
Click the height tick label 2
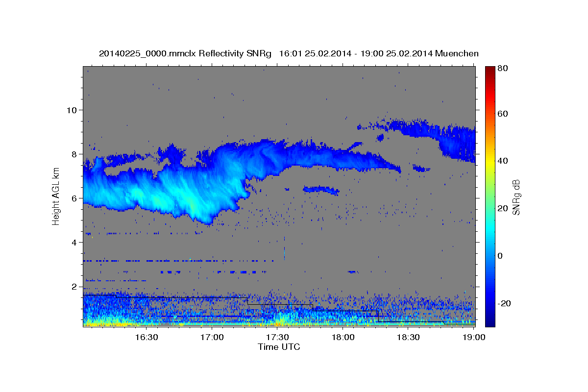(74, 287)
